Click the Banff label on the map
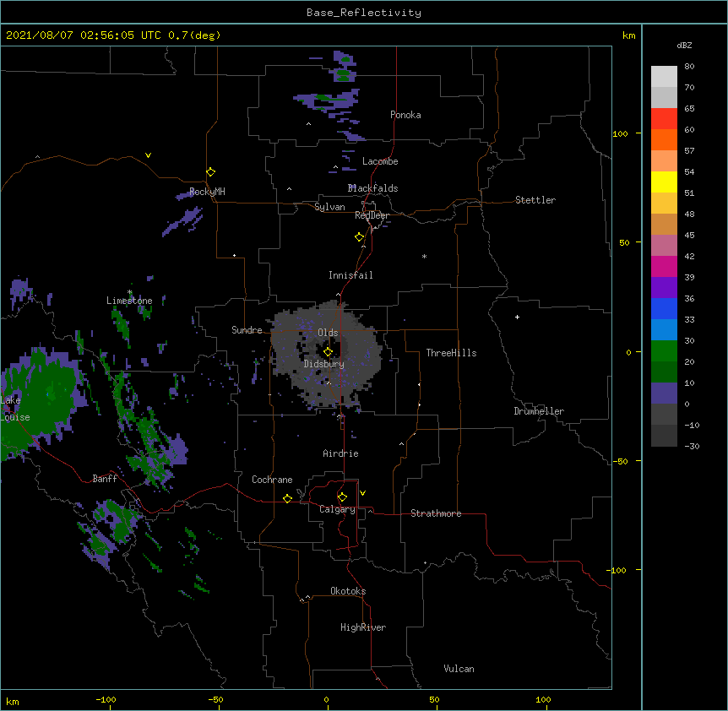 tap(105, 479)
